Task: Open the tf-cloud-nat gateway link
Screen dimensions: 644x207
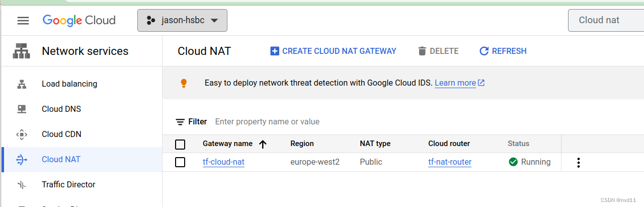Action: 223,162
